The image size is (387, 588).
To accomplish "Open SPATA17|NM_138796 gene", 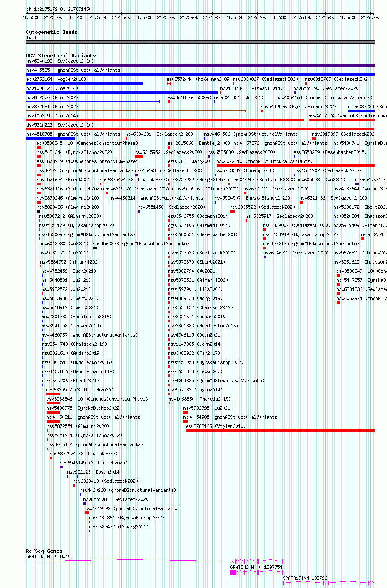I will [x=305, y=578].
